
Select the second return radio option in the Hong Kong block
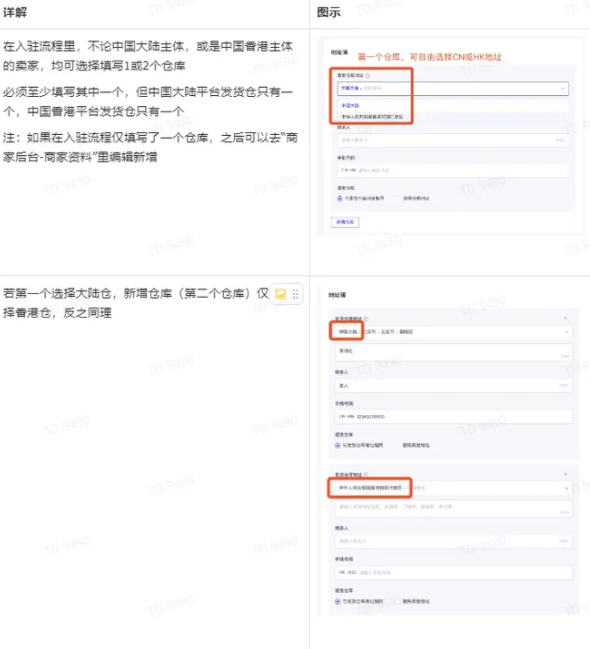click(x=398, y=601)
